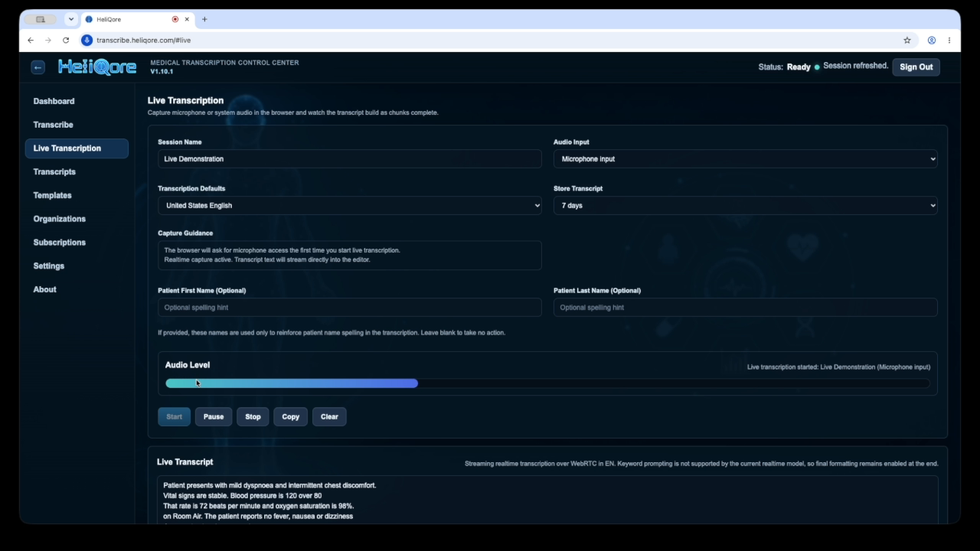This screenshot has height=551, width=980.
Task: Open the Audio Input dropdown
Action: (745, 159)
